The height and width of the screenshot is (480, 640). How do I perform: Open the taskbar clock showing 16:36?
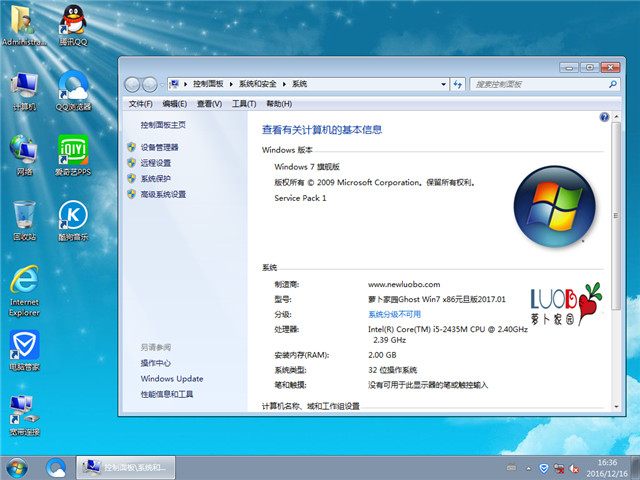(607, 468)
